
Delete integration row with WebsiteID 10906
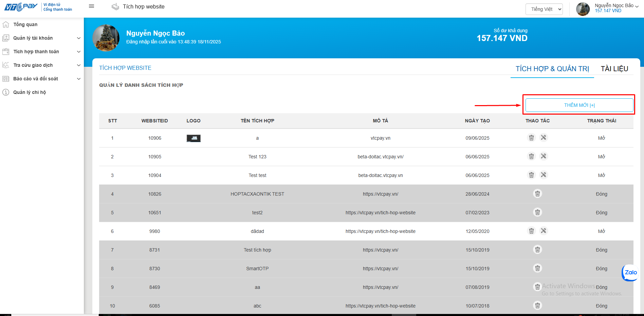tap(531, 138)
